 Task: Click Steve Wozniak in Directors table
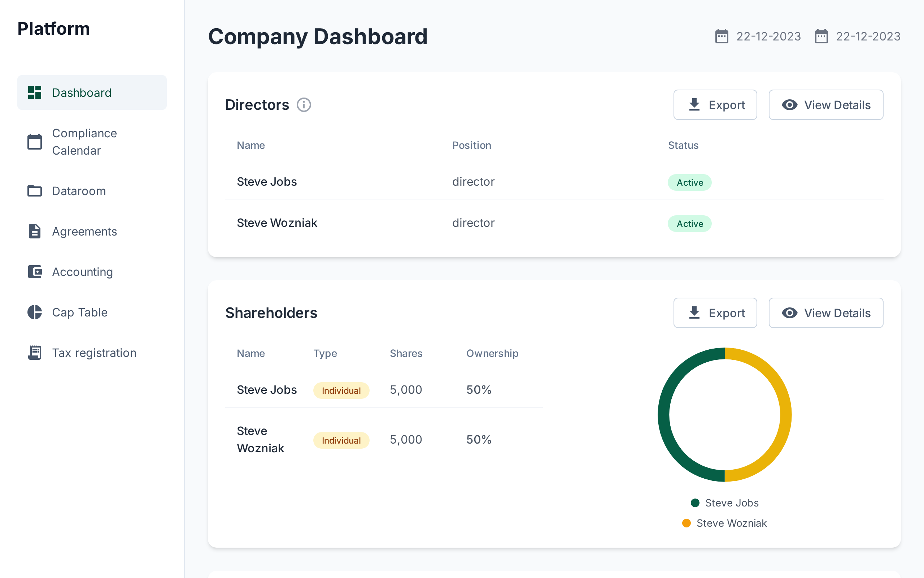[277, 223]
